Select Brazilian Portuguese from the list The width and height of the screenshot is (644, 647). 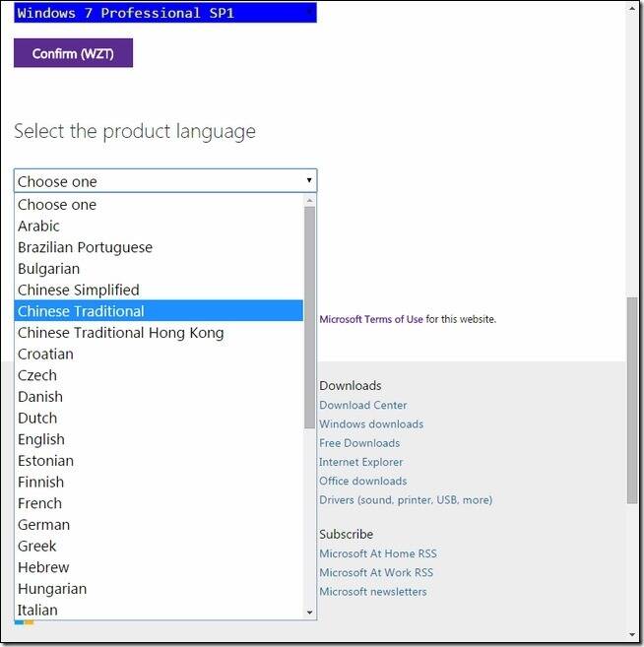(159, 247)
